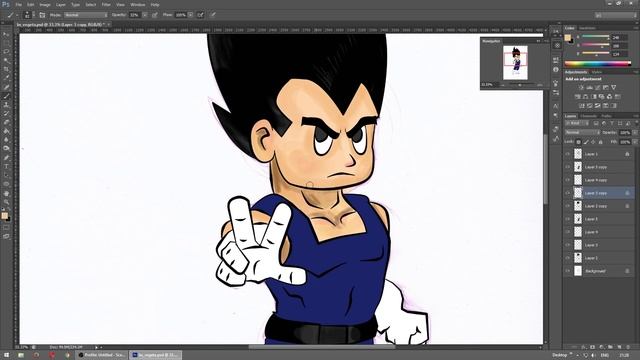Select the Dodge tool

(x=6, y=149)
